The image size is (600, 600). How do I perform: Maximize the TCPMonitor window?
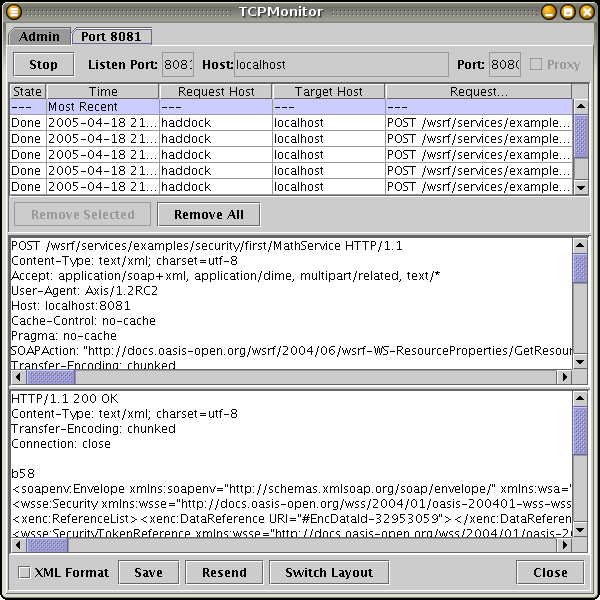pos(568,12)
